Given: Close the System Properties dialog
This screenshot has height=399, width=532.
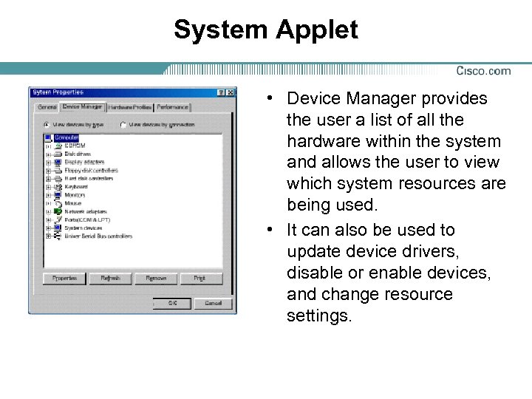Looking at the screenshot, I should (x=230, y=92).
